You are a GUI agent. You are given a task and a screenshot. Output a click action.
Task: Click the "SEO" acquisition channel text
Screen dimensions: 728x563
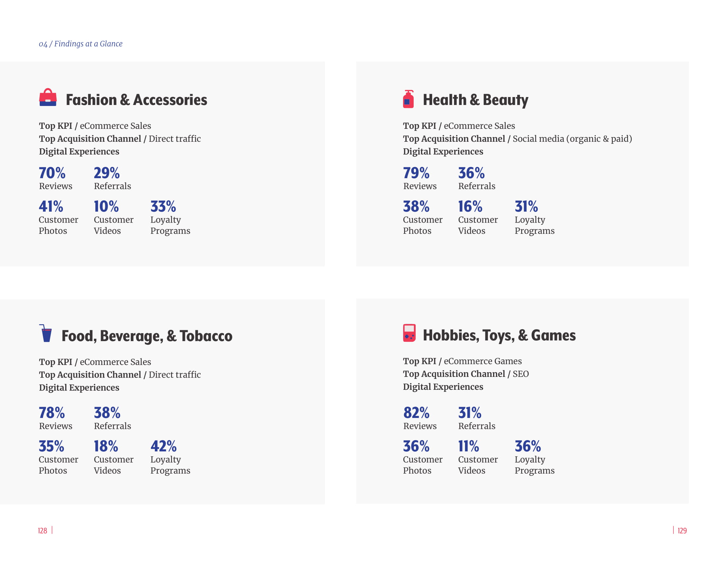(x=521, y=374)
